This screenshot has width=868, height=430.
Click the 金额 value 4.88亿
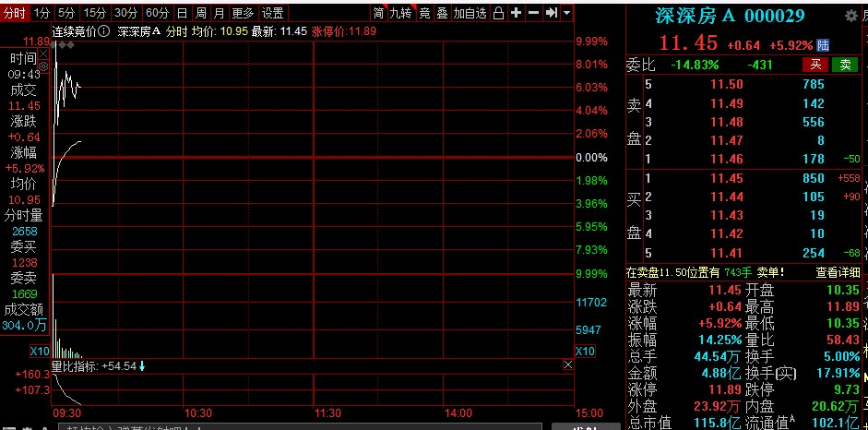[x=721, y=373]
